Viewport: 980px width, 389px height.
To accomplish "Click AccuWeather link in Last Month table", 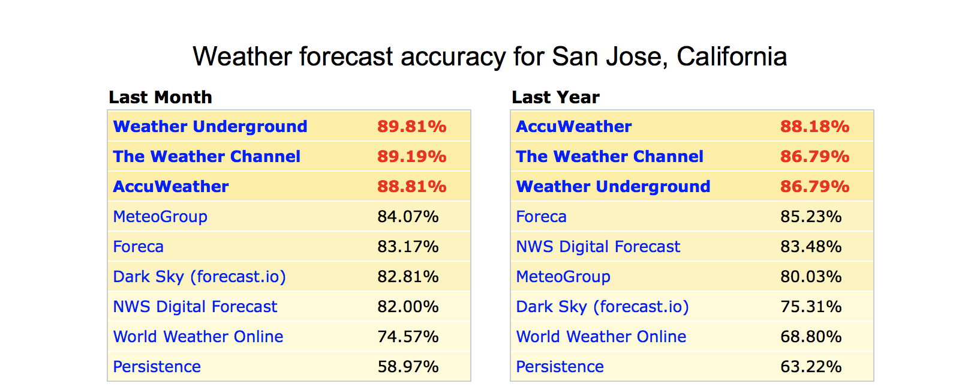I will coord(171,187).
